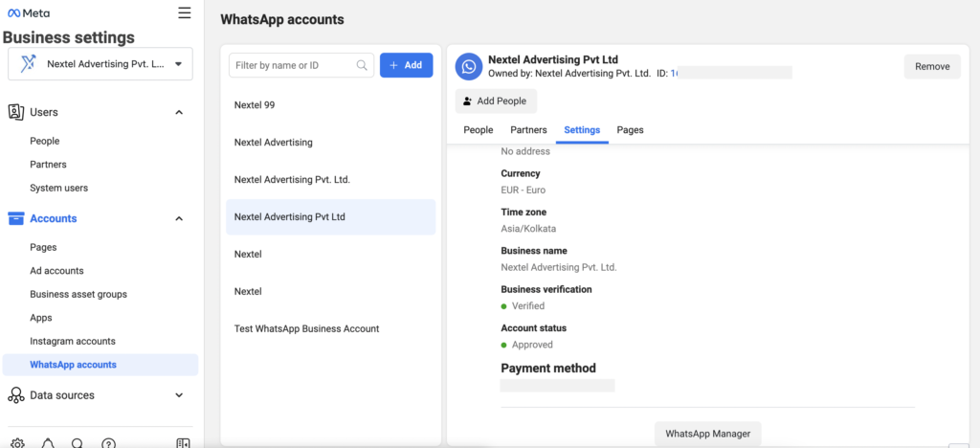Switch to the Pages tab in account details

pyautogui.click(x=630, y=130)
